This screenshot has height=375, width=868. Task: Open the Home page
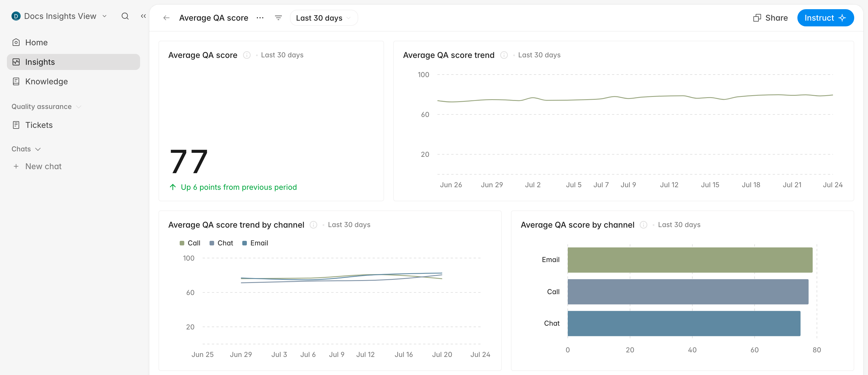point(73,42)
